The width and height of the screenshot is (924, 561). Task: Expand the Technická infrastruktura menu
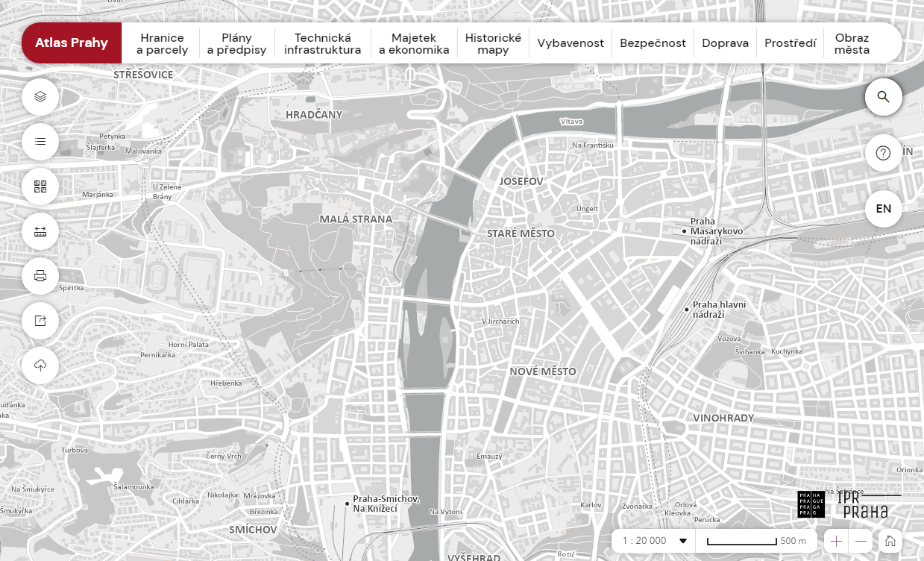point(322,43)
